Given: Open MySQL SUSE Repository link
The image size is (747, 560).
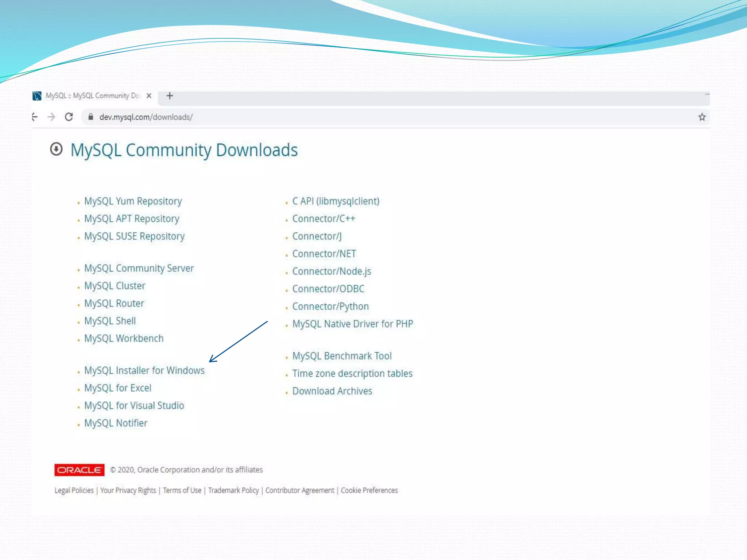Looking at the screenshot, I should tap(134, 236).
